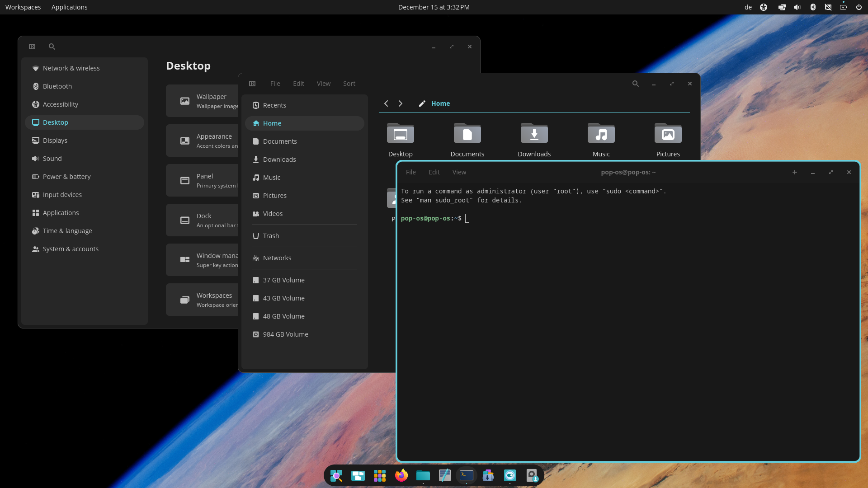The width and height of the screenshot is (868, 488).
Task: Click the search icon in Settings
Action: click(x=52, y=47)
